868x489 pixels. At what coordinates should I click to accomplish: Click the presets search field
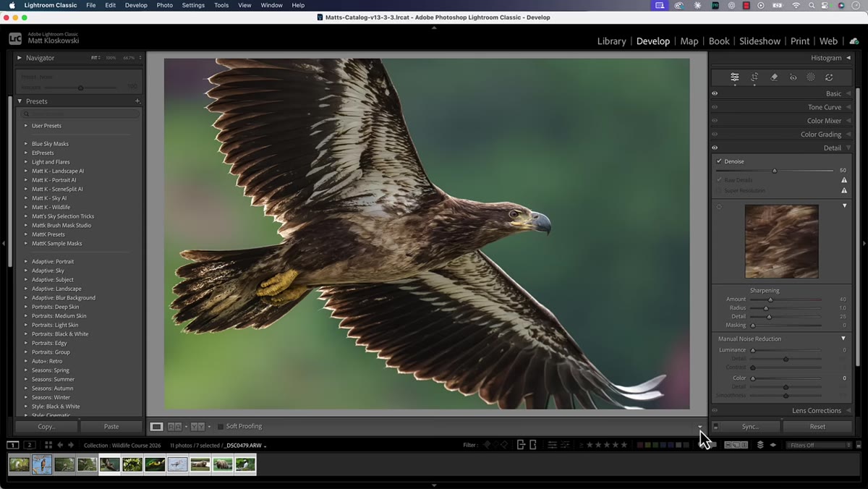[80, 114]
